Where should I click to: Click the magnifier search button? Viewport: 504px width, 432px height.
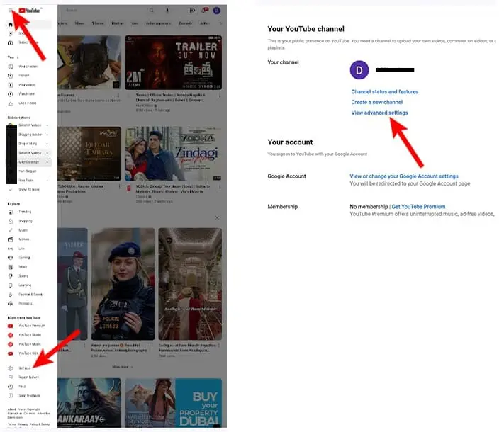[152, 11]
